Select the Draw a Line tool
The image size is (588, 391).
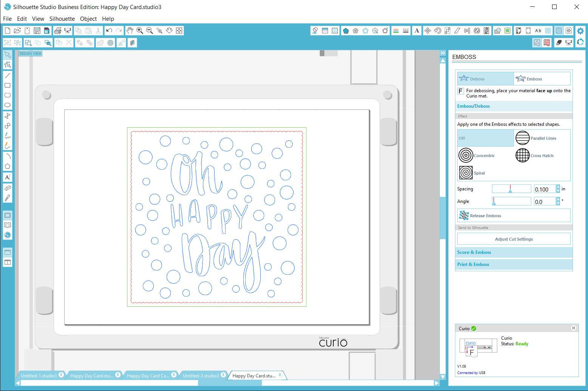tap(8, 76)
